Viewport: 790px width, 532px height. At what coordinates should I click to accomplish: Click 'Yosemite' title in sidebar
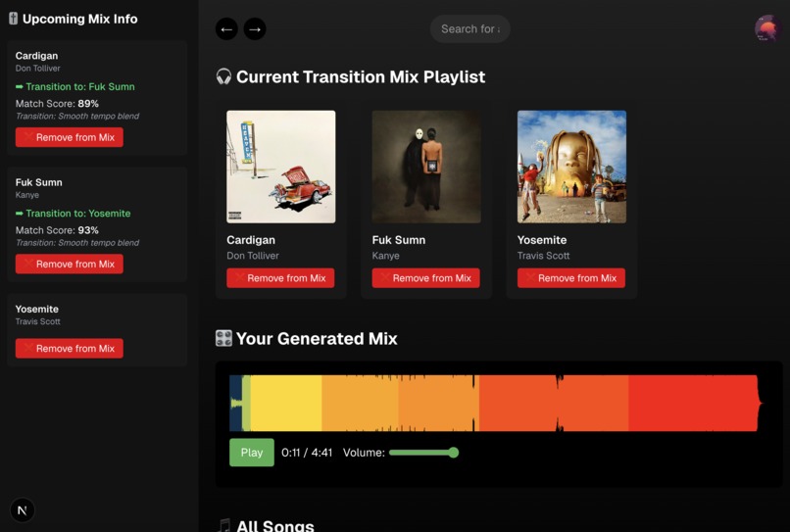37,309
